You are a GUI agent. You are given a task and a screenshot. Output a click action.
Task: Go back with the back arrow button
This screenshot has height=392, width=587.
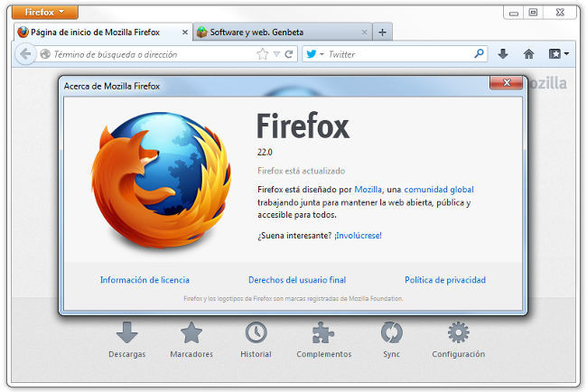click(x=25, y=54)
